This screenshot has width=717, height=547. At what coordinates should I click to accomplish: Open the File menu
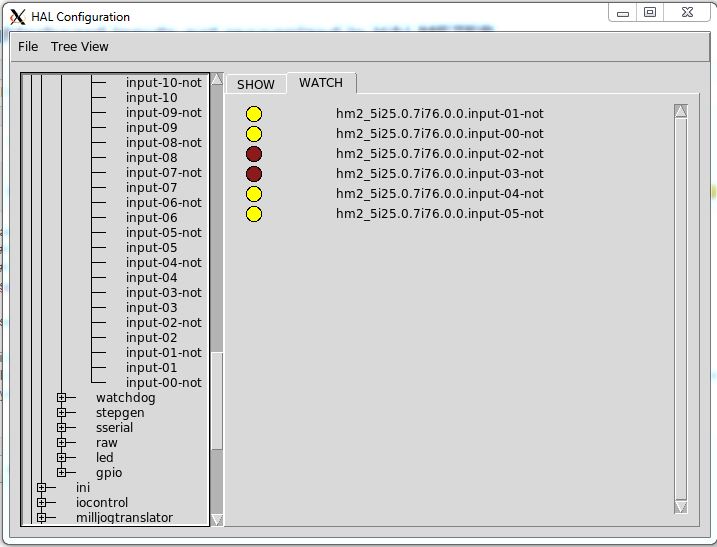(28, 47)
